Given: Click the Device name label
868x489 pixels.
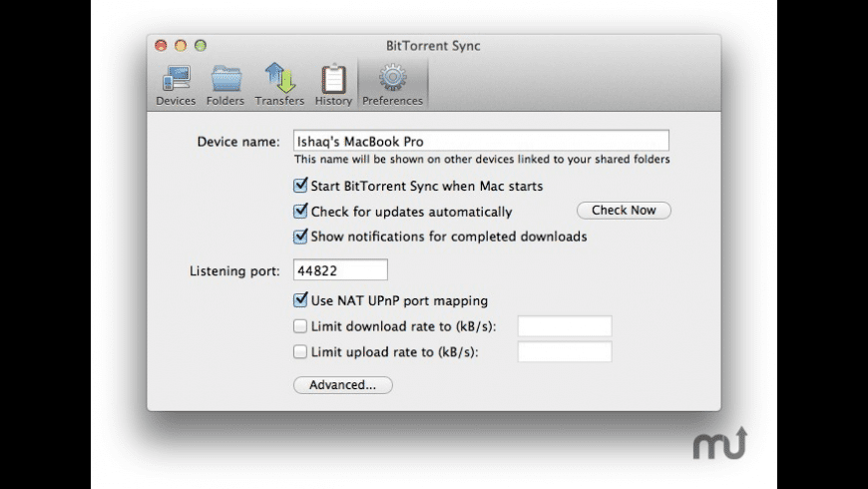Looking at the screenshot, I should (x=238, y=142).
